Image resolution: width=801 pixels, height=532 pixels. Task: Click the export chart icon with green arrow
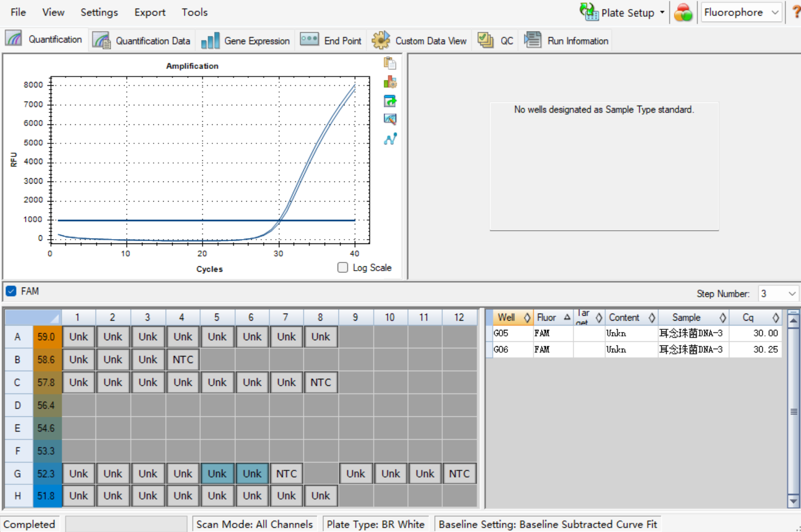(x=390, y=101)
